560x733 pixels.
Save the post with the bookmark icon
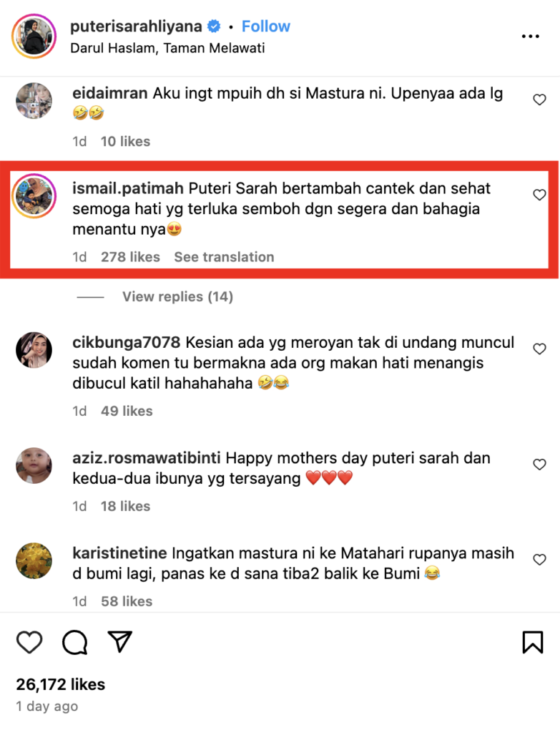click(x=532, y=642)
